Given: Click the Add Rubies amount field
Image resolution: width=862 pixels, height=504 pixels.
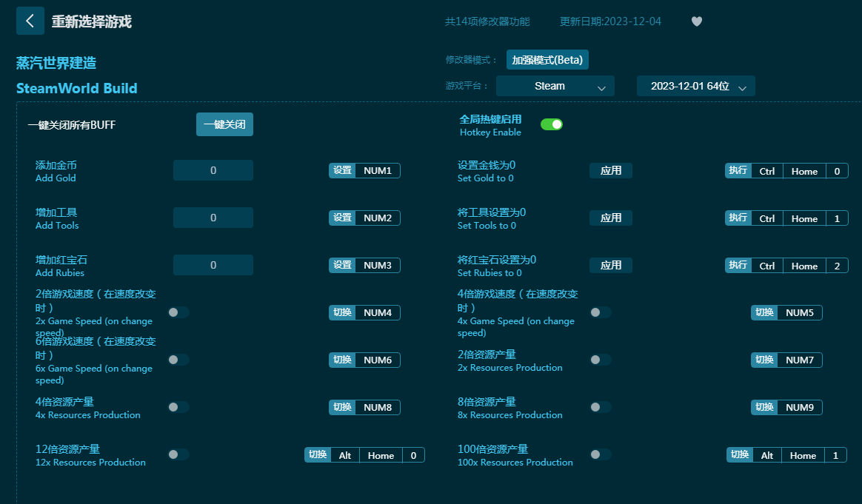Looking at the screenshot, I should point(213,265).
